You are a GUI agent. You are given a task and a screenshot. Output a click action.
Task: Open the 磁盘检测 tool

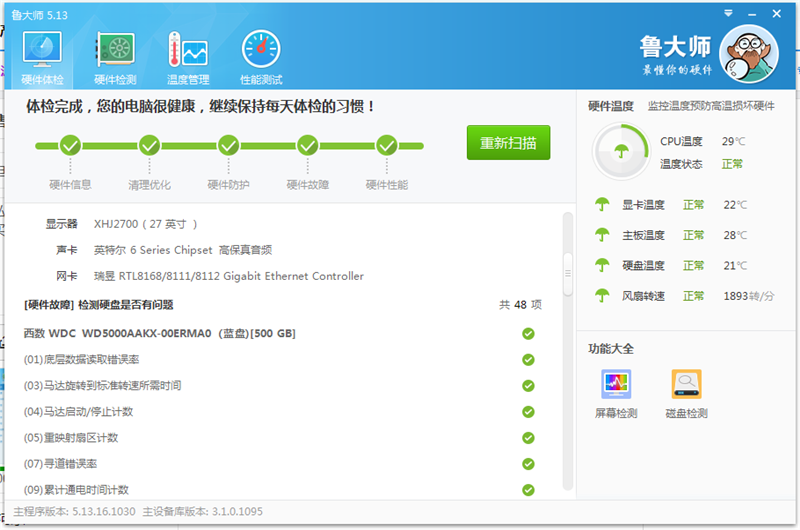click(x=686, y=394)
